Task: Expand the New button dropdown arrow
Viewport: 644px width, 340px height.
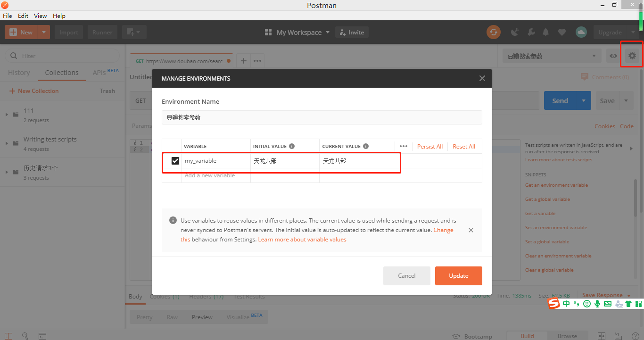Action: [x=44, y=32]
